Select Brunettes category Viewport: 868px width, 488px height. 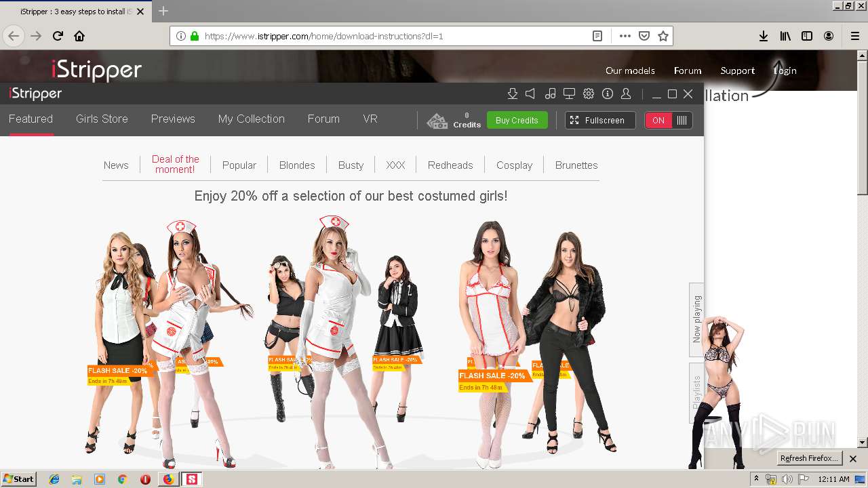576,165
